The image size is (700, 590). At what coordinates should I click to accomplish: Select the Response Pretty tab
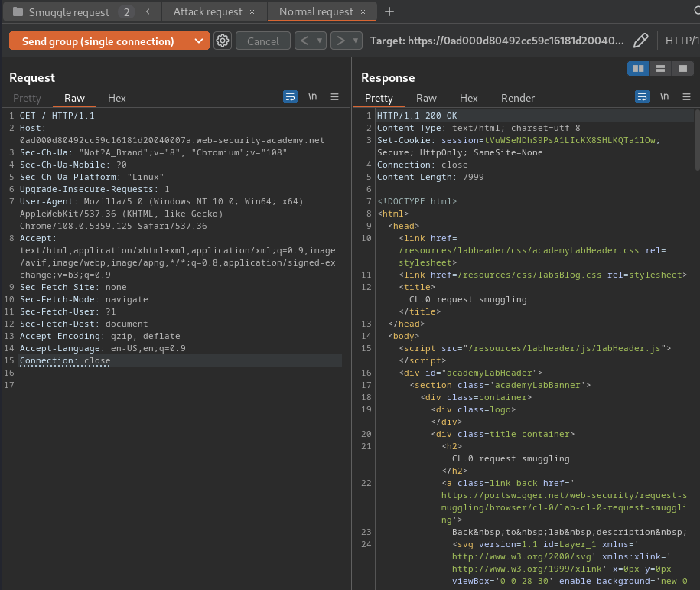click(379, 98)
